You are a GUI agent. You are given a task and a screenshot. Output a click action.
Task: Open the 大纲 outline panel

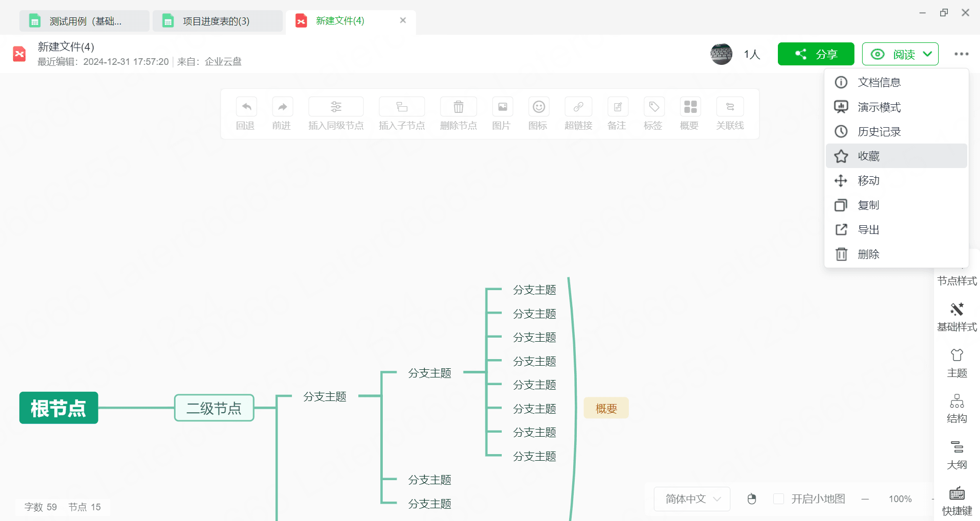point(957,455)
